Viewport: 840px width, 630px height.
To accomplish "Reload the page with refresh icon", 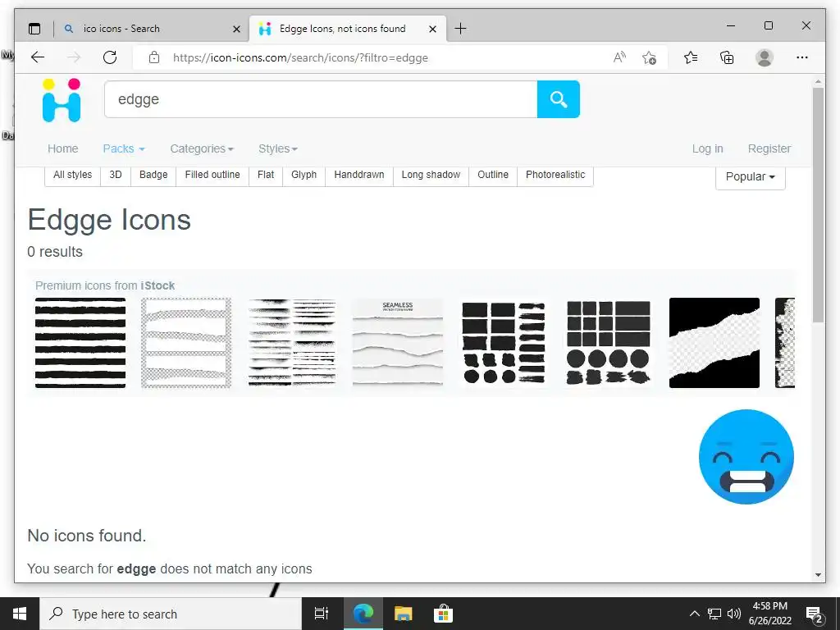I will coord(110,57).
